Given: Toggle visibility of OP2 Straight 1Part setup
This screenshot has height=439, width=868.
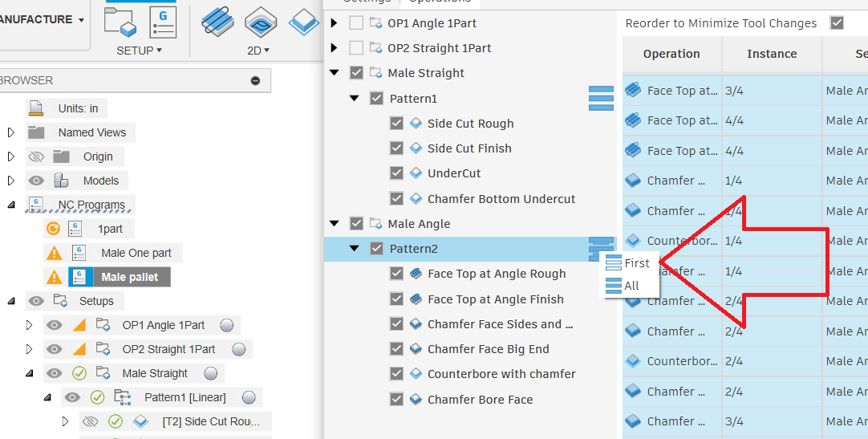Looking at the screenshot, I should point(54,349).
